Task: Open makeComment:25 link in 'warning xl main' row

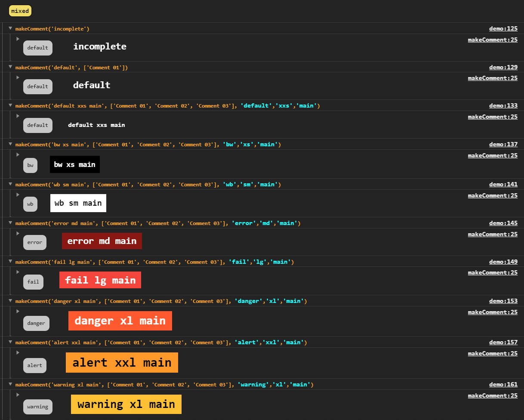Action: (x=493, y=395)
